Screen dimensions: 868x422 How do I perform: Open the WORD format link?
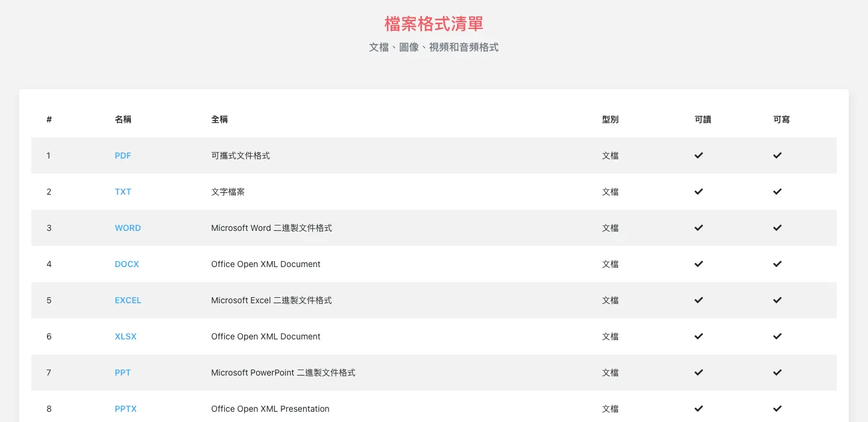pyautogui.click(x=128, y=228)
